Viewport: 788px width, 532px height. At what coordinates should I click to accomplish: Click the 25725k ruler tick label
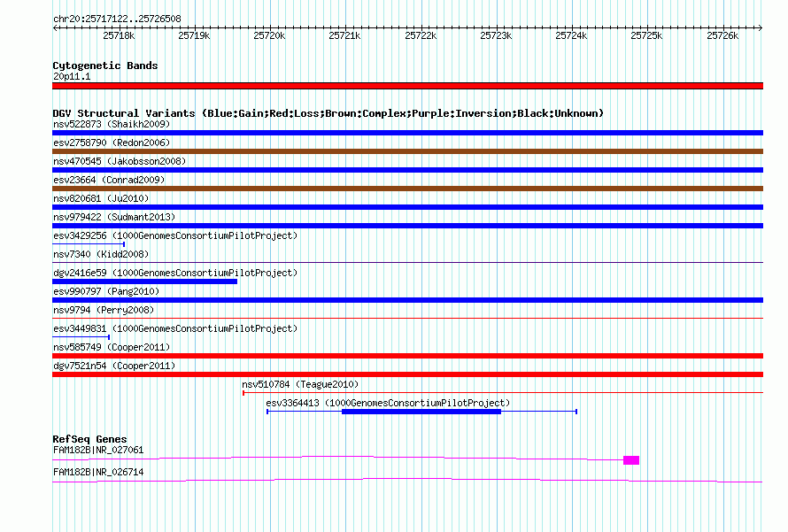[647, 35]
